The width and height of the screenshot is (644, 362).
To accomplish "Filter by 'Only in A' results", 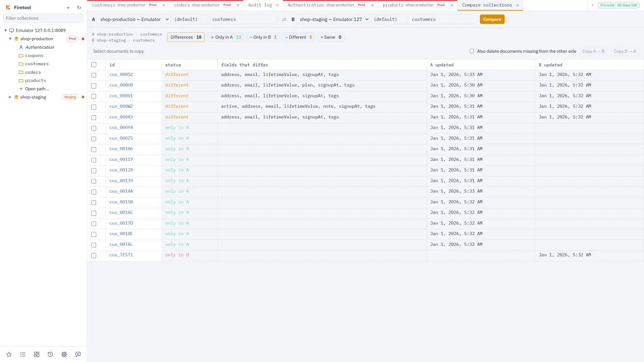I will click(x=226, y=38).
